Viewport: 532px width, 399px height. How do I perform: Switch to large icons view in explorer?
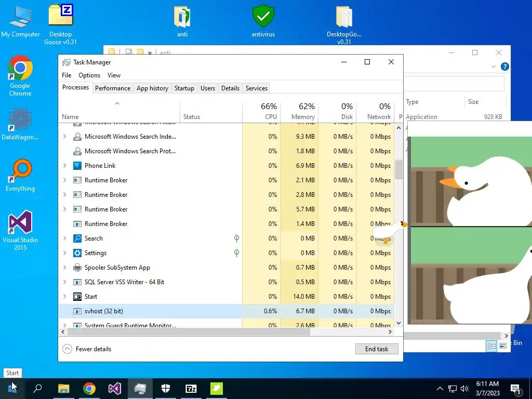tap(503, 345)
